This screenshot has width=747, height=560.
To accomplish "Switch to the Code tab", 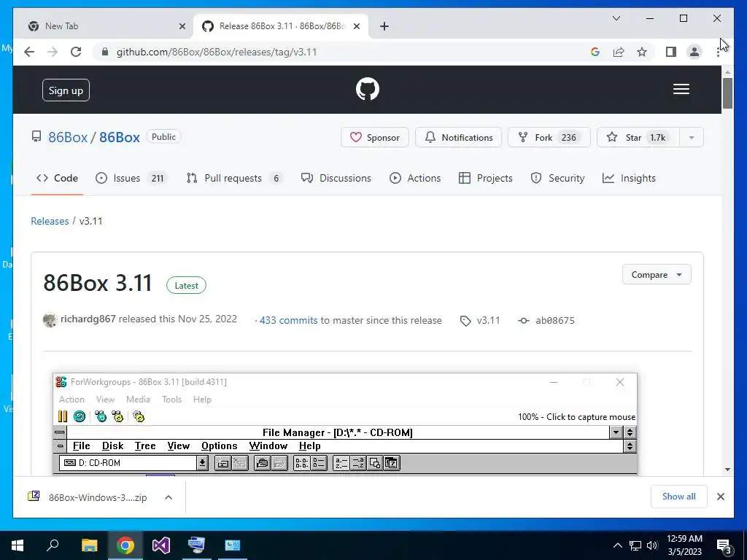I will 57,178.
